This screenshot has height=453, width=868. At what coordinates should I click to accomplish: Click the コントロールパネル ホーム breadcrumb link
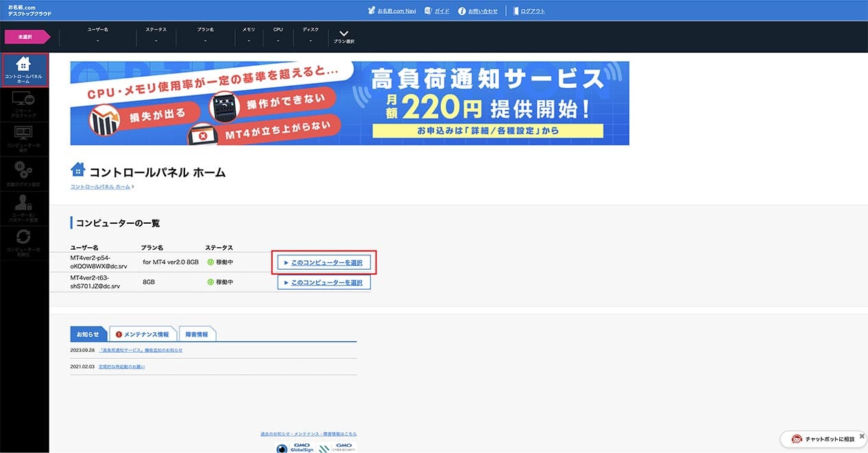100,187
